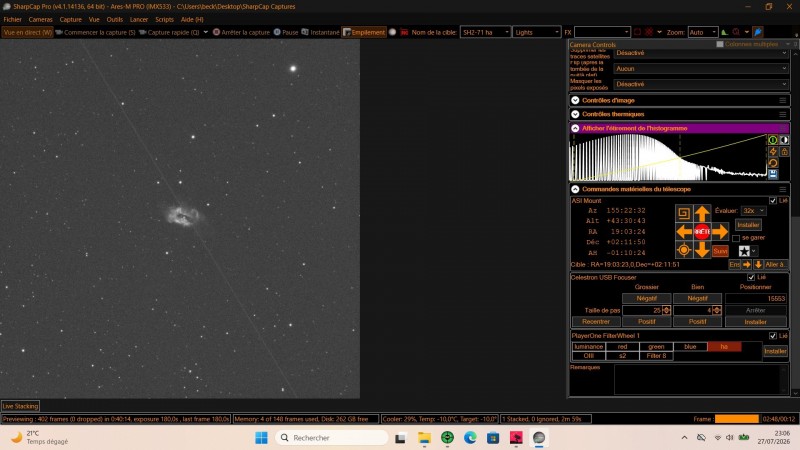Image resolution: width=800 pixels, height=450 pixels.
Task: Toggle the Vue en direct button
Action: 27,32
